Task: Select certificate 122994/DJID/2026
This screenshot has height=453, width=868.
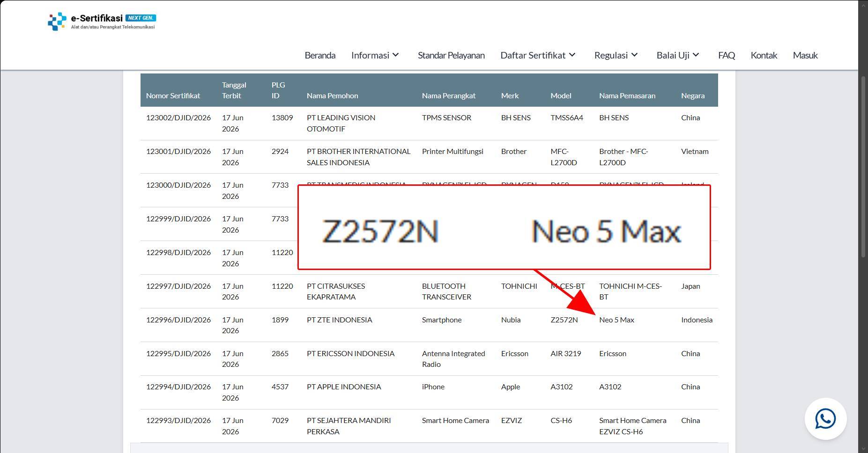Action: [178, 387]
